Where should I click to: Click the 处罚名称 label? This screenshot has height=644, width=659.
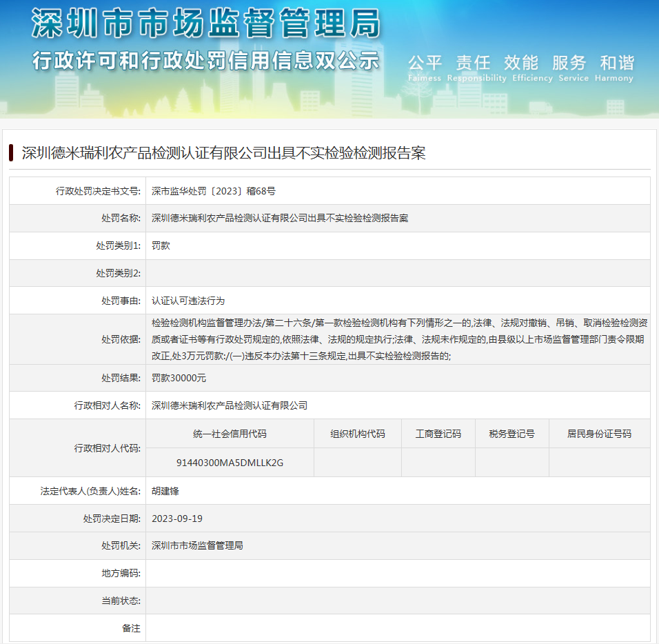[121, 218]
